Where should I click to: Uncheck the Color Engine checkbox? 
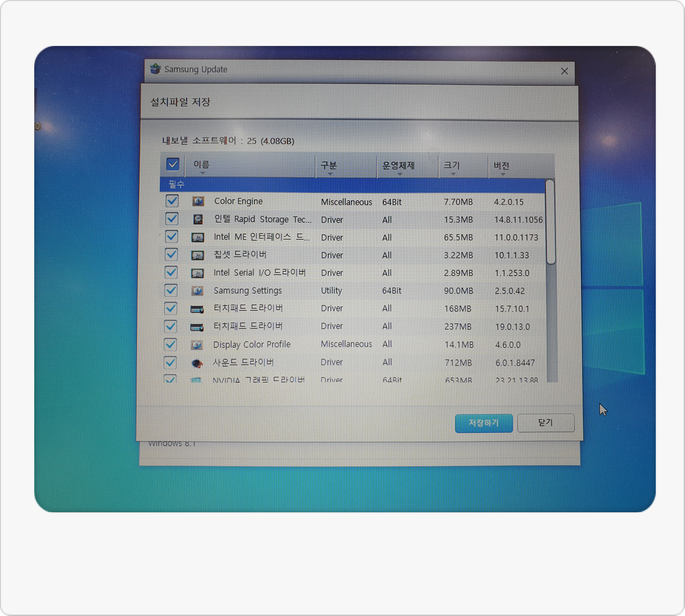click(172, 201)
